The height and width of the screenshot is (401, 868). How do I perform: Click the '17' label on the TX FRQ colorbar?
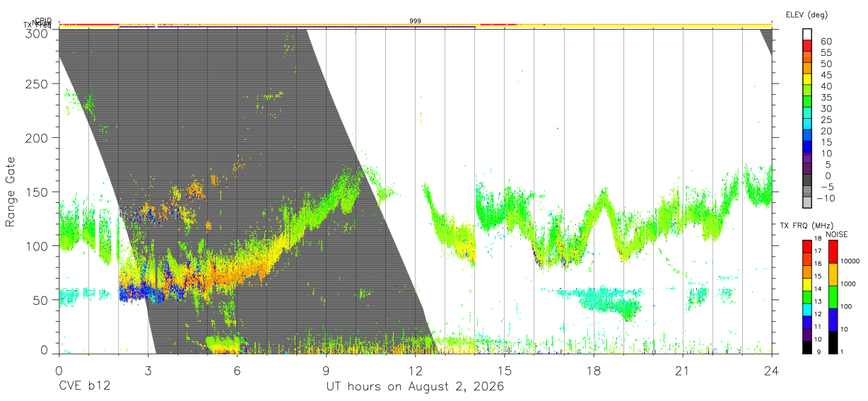tap(819, 251)
